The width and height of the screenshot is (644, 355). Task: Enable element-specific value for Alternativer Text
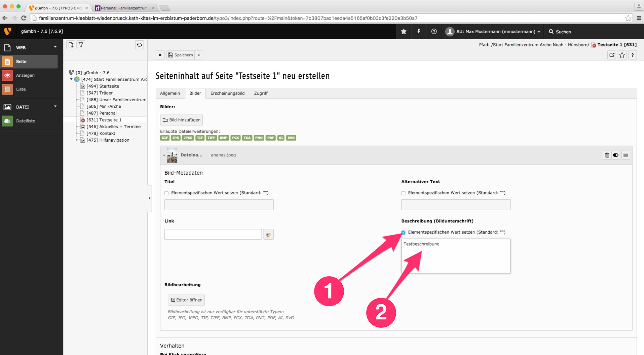[404, 193]
